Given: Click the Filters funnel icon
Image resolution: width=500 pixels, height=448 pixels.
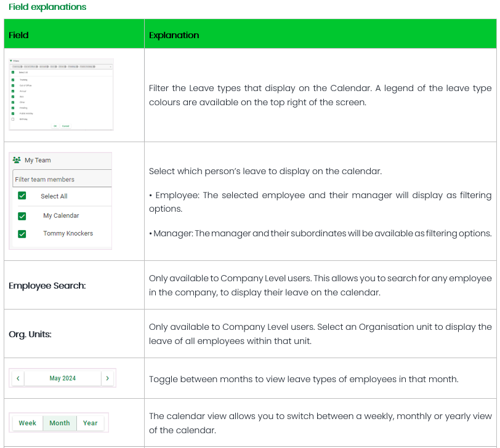Looking at the screenshot, I should 12,61.
